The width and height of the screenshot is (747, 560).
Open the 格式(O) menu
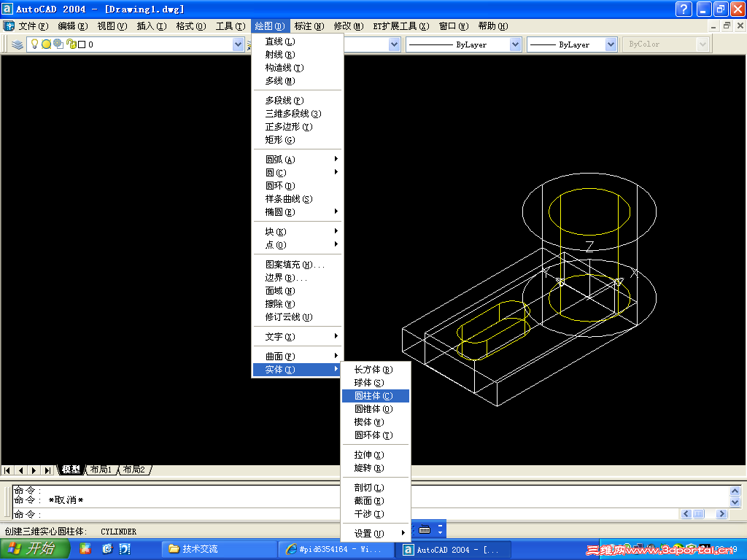pyautogui.click(x=191, y=26)
